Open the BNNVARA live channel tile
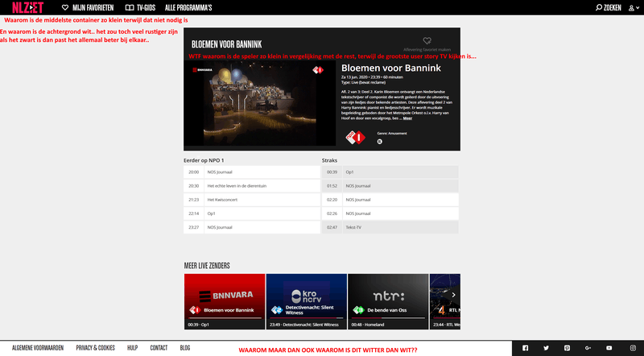 click(225, 301)
